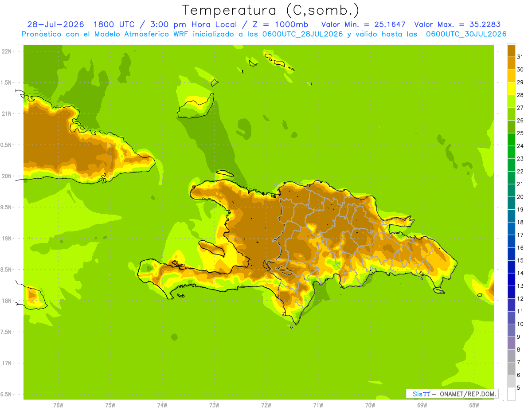This screenshot has width=532, height=411.
Task: Click longitude label '75W'
Action: click(x=110, y=405)
